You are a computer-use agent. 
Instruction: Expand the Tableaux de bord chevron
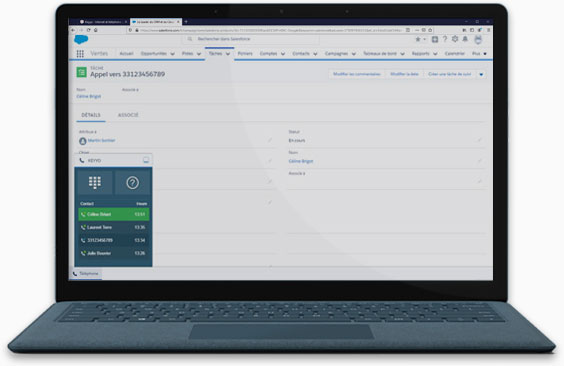point(402,54)
